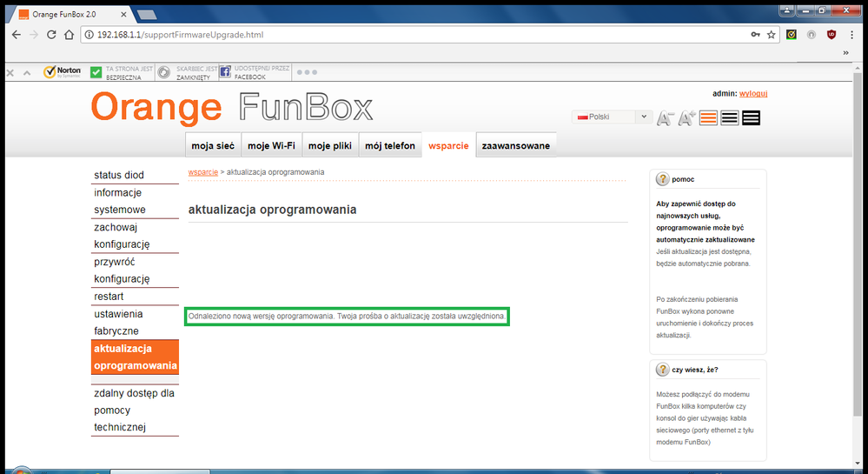Select restart in the left sidebar

[109, 297]
